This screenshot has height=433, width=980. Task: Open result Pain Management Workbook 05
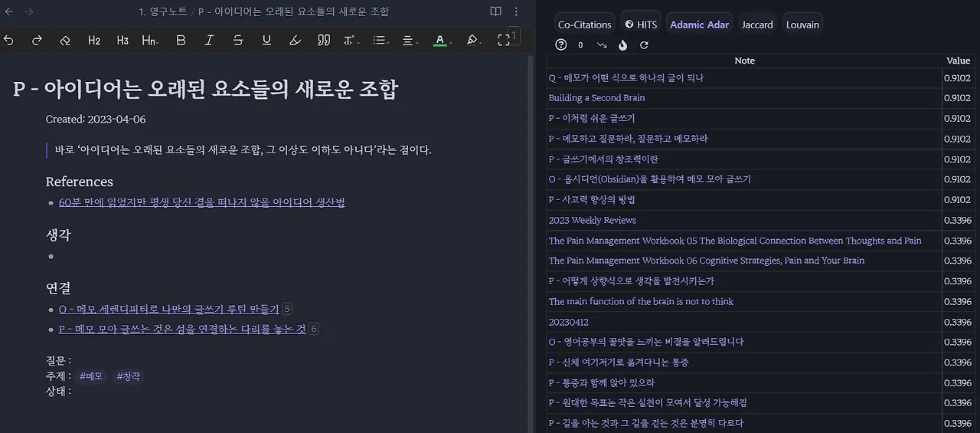click(735, 241)
